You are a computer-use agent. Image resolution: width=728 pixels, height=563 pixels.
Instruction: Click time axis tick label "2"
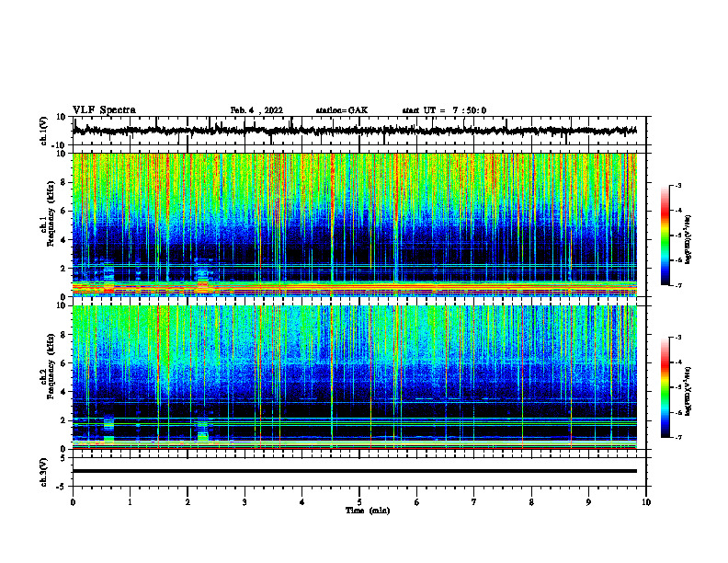tap(188, 501)
